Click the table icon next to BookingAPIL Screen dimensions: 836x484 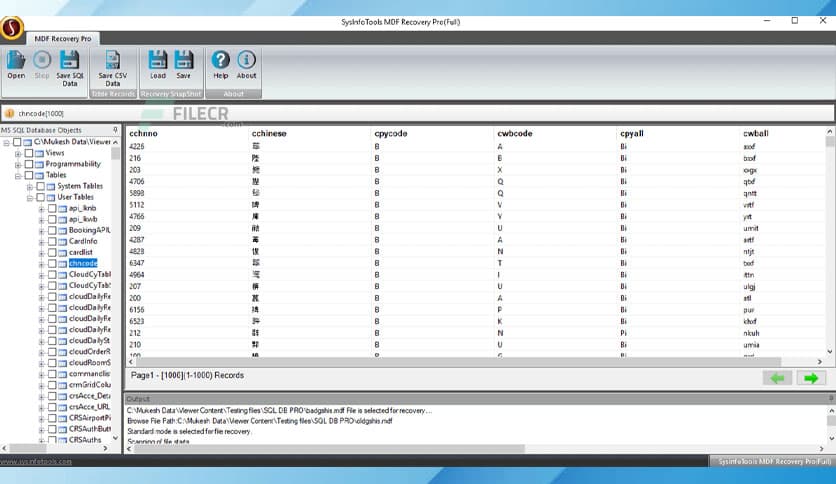tap(63, 230)
